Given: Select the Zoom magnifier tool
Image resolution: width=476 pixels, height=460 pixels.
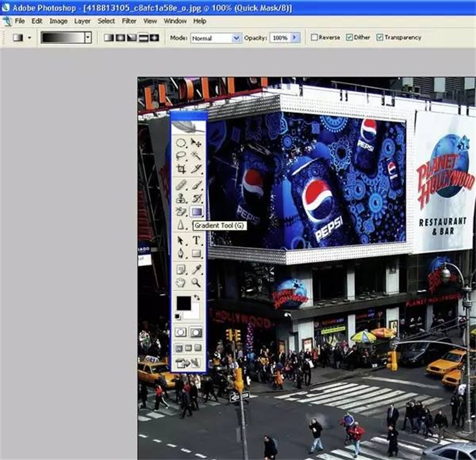Looking at the screenshot, I should coord(196,283).
